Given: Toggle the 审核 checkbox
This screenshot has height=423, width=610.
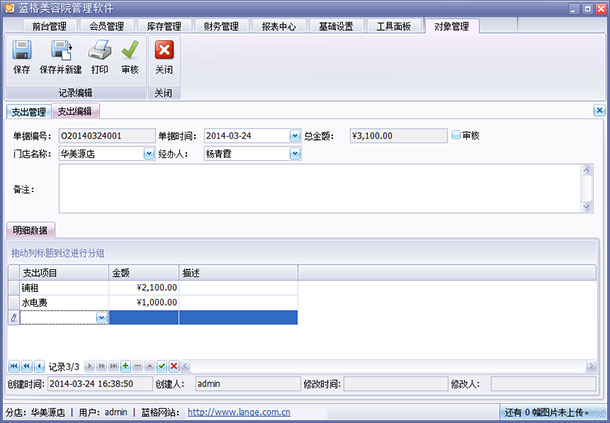Looking at the screenshot, I should coord(456,135).
